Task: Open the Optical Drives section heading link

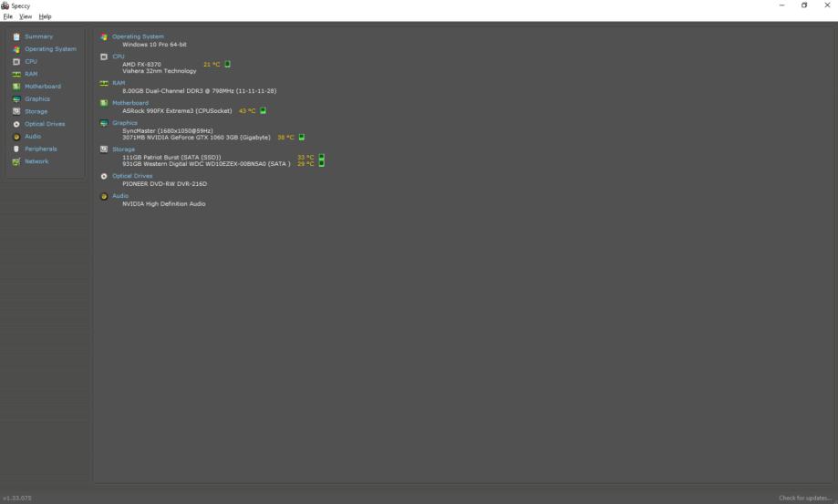Action: point(132,176)
